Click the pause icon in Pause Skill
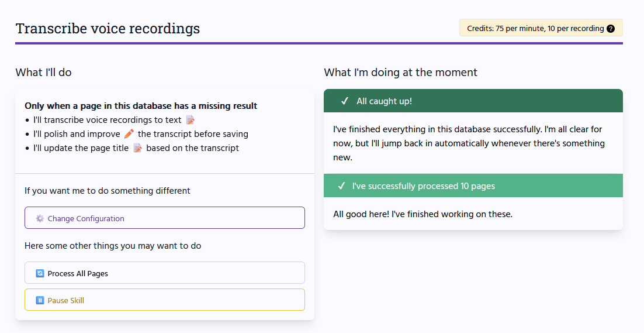Screen dimensions: 644x333 (x=40, y=300)
